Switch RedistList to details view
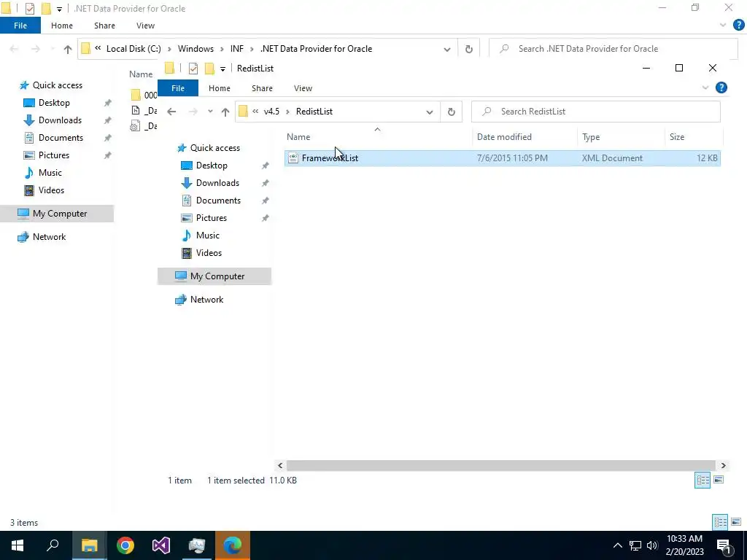 tap(703, 480)
